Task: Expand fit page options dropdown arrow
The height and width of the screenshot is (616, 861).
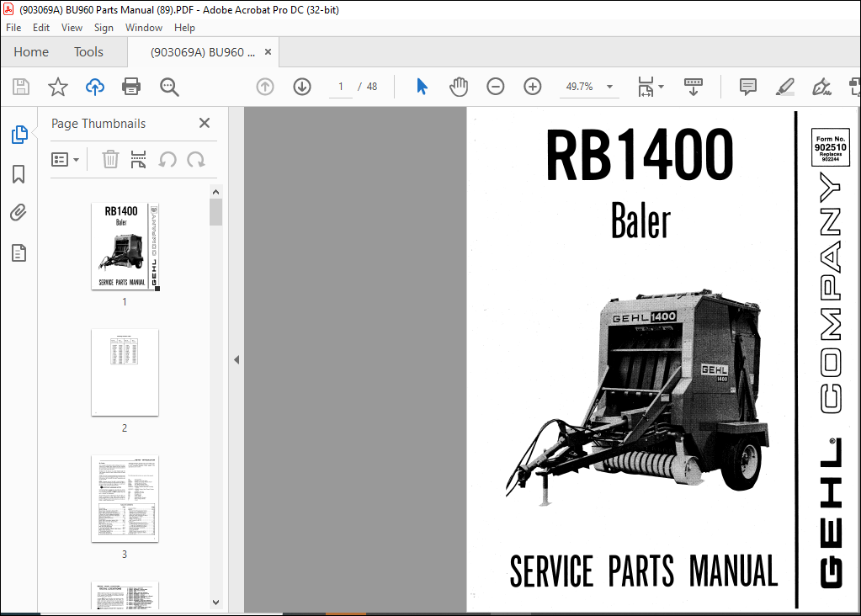Action: point(662,87)
